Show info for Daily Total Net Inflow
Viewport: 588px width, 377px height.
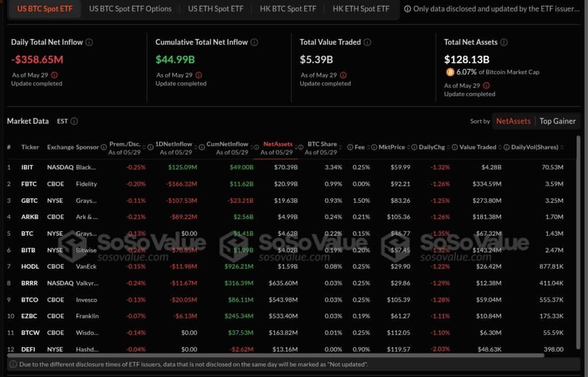coord(89,43)
